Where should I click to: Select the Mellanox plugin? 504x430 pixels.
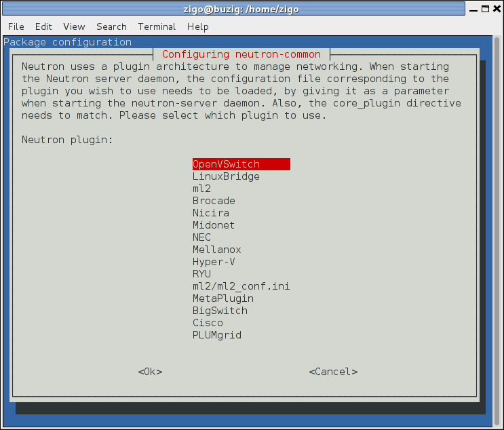[216, 250]
